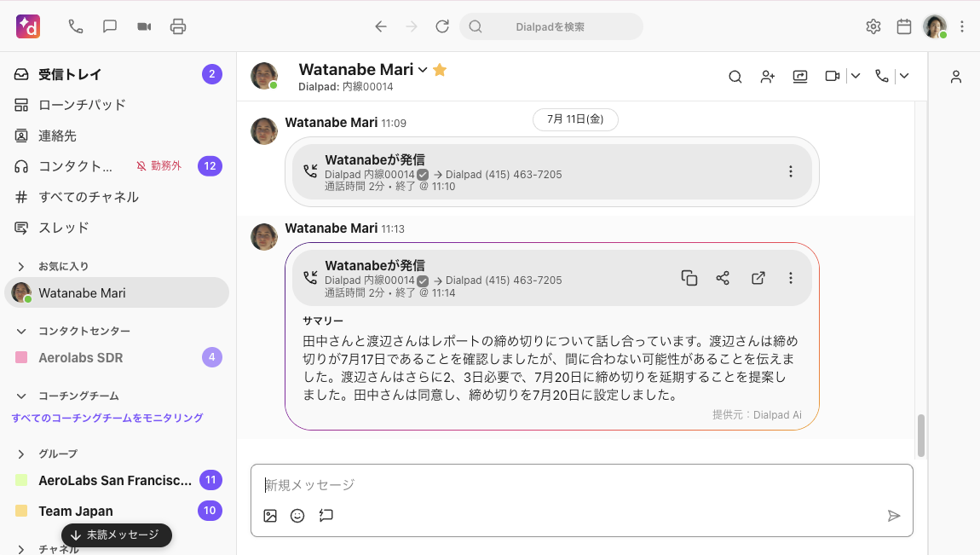Open the fax printer icon
Screen dimensions: 980x555
[x=178, y=26]
